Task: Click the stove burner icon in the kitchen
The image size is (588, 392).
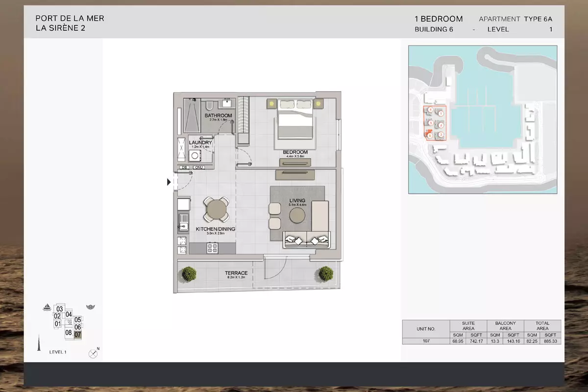Action: click(x=213, y=248)
